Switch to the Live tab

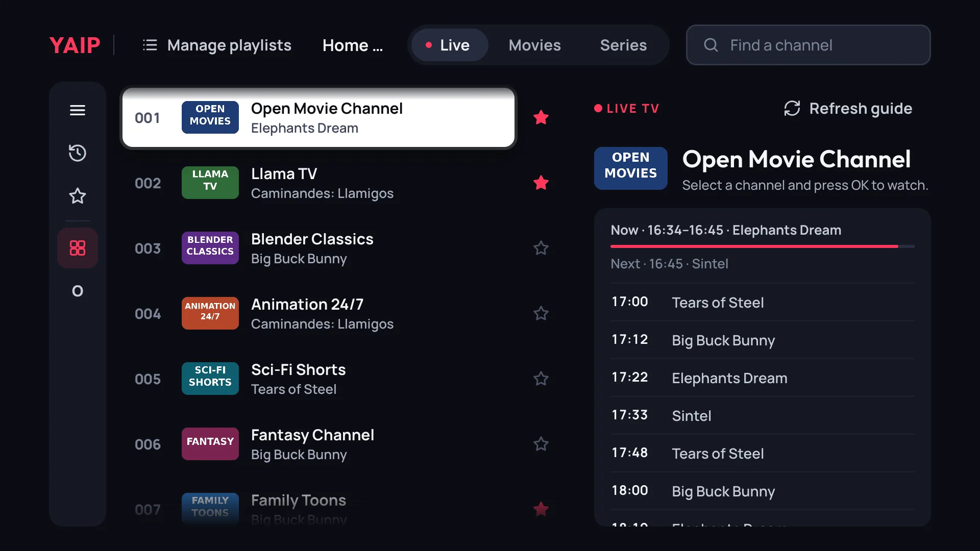[x=450, y=45]
